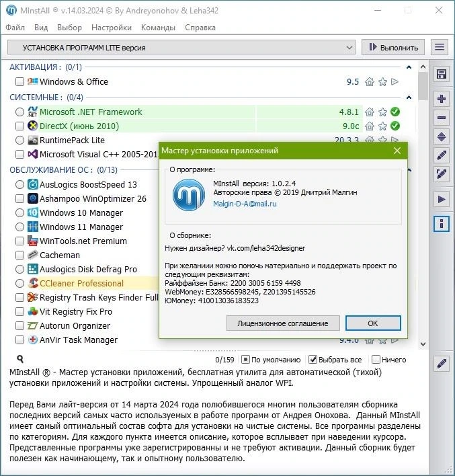
Task: Collapse the АКТИВАЦИЯ group arrow
Action: pos(409,67)
